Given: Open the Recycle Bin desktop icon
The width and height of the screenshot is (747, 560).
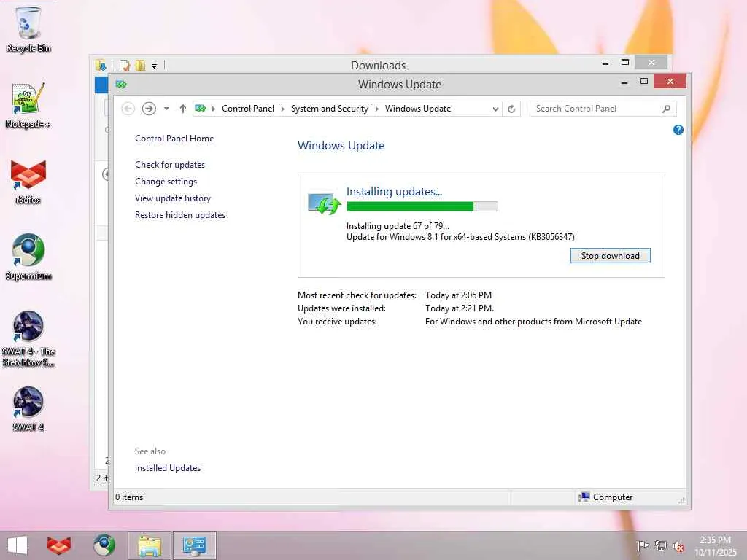Looking at the screenshot, I should coord(28,28).
